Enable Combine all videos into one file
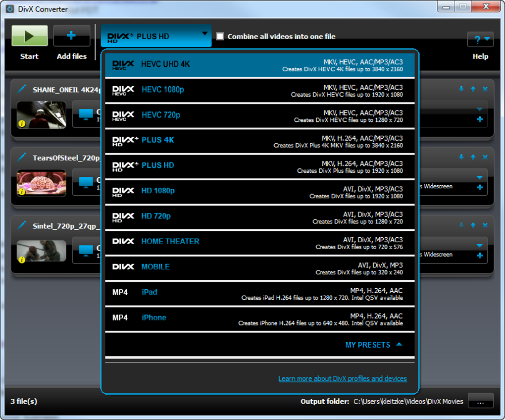Screen dimensions: 505x420 220,36
